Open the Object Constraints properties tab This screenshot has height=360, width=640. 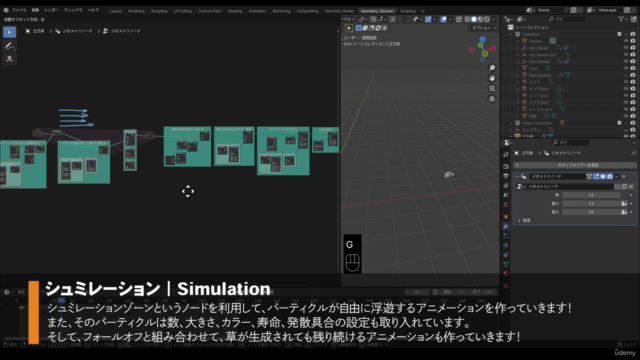[506, 255]
